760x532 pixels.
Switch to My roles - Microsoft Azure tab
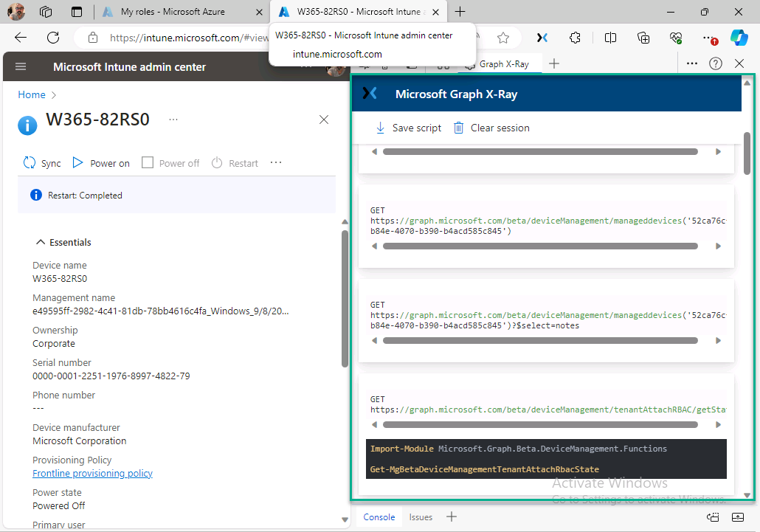[x=173, y=12]
